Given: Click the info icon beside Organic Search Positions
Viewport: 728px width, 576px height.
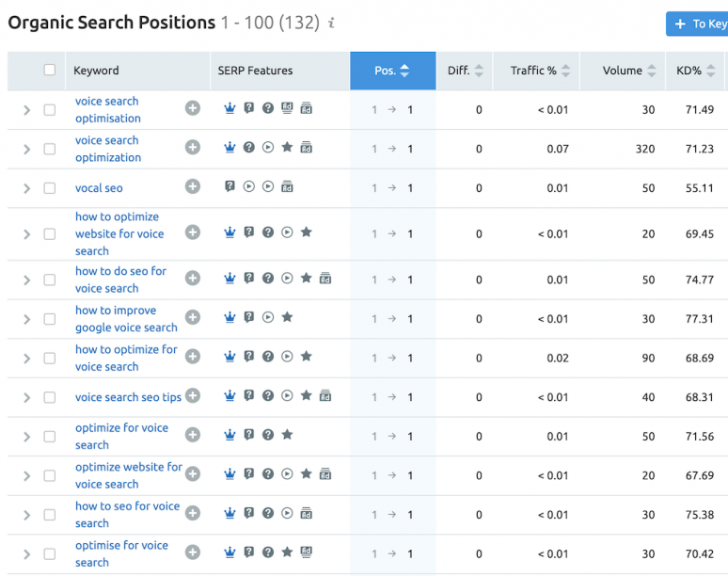Looking at the screenshot, I should pos(331,23).
